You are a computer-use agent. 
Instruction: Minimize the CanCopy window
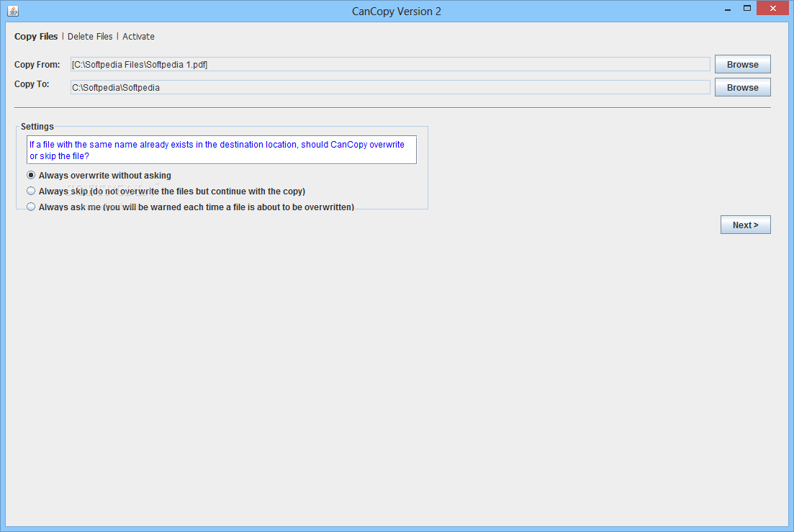coord(728,9)
